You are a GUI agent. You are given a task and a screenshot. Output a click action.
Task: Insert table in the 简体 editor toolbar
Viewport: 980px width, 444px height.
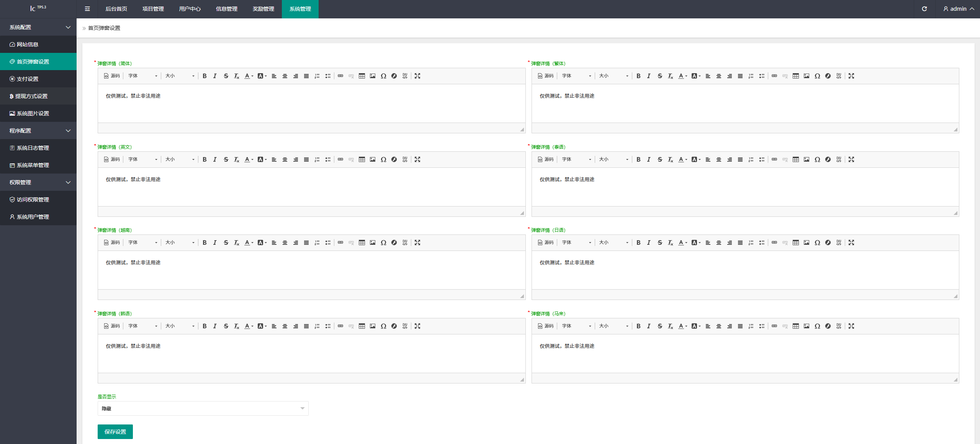362,76
